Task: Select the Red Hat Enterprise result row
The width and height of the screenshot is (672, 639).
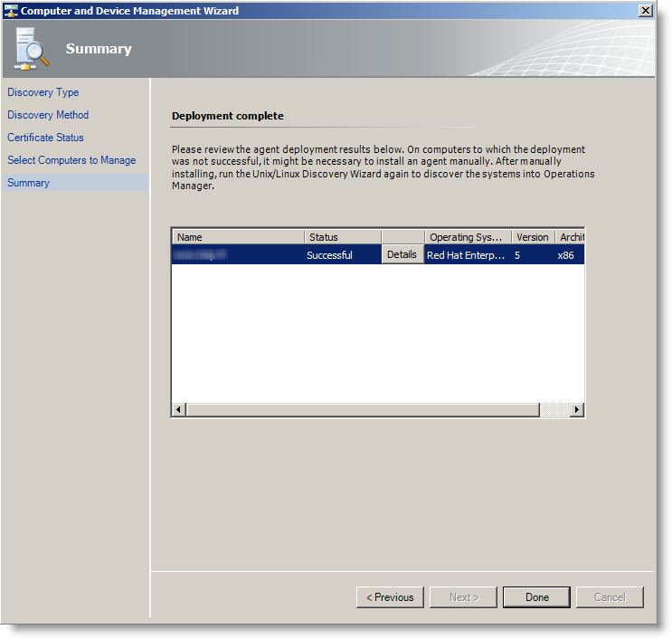Action: (466, 255)
